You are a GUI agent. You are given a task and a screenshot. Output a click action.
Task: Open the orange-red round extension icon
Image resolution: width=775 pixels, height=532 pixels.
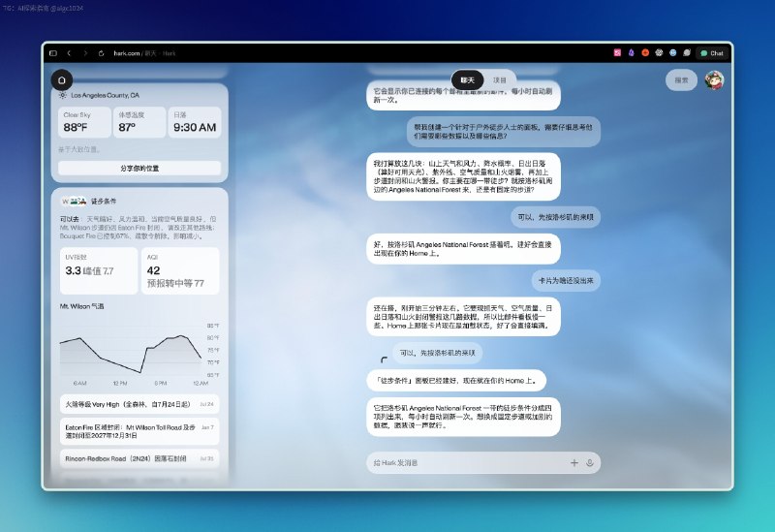(x=645, y=52)
